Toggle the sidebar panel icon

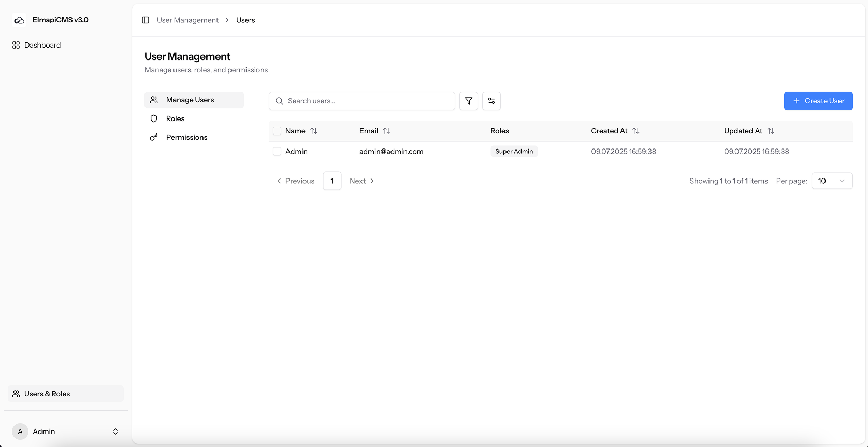pyautogui.click(x=146, y=20)
